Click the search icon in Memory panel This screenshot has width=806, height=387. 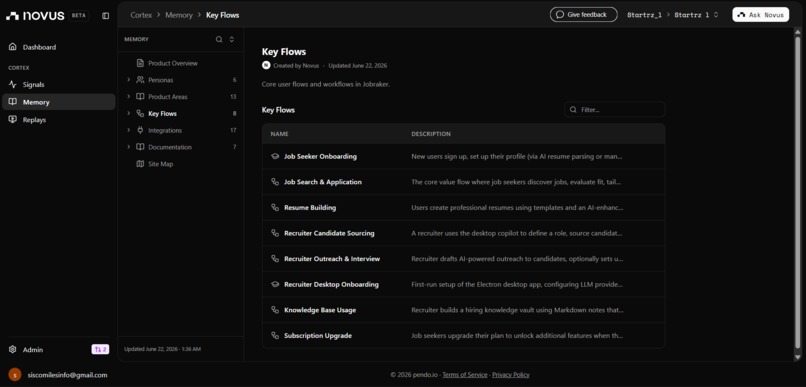pyautogui.click(x=219, y=39)
